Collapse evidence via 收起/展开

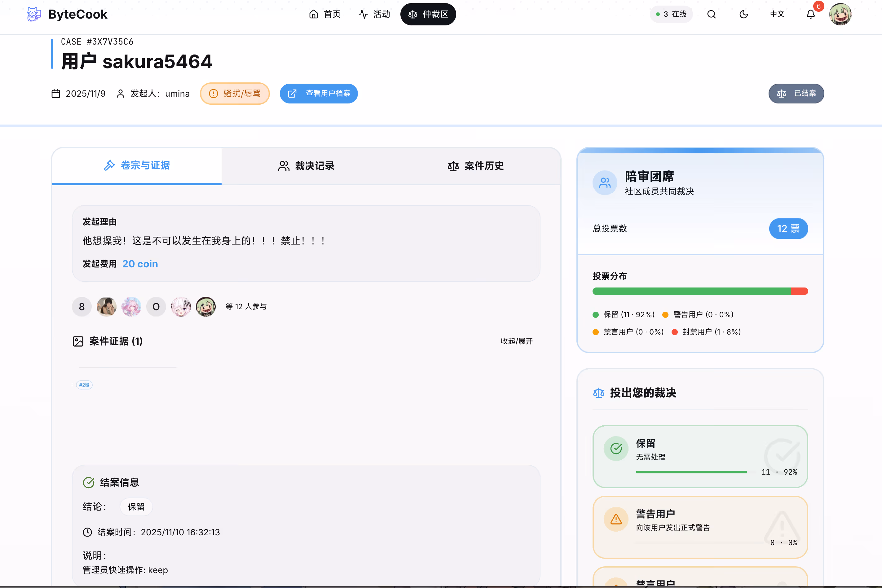click(517, 341)
